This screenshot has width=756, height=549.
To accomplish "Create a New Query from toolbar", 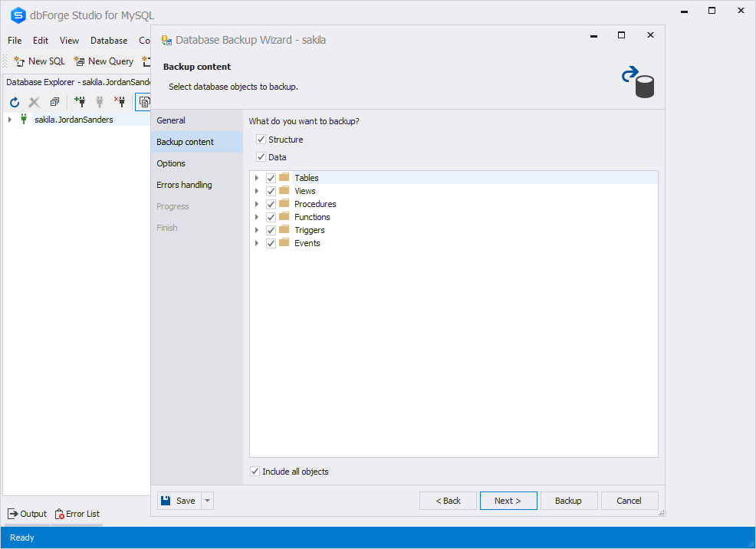I will click(104, 61).
